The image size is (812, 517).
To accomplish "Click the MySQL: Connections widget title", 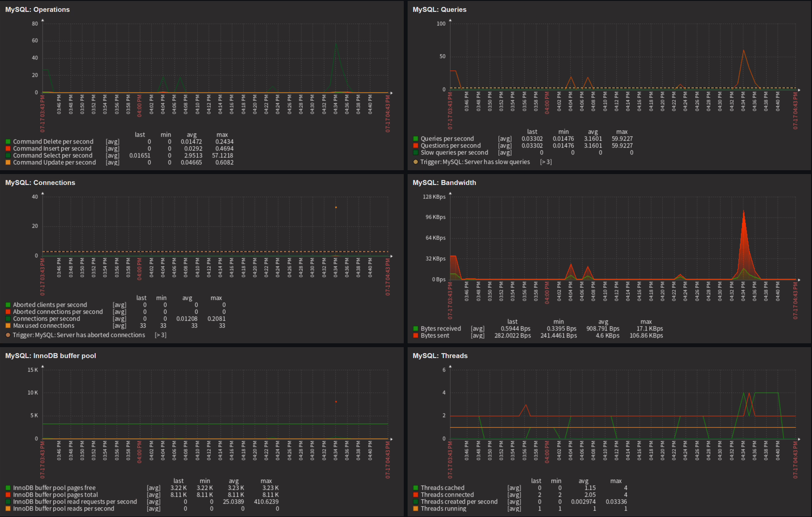I will [40, 183].
